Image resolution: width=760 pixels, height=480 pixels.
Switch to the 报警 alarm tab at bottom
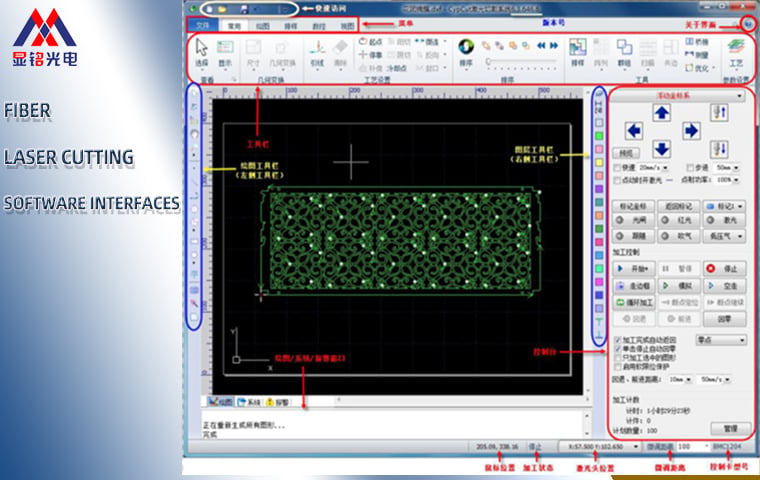point(278,402)
